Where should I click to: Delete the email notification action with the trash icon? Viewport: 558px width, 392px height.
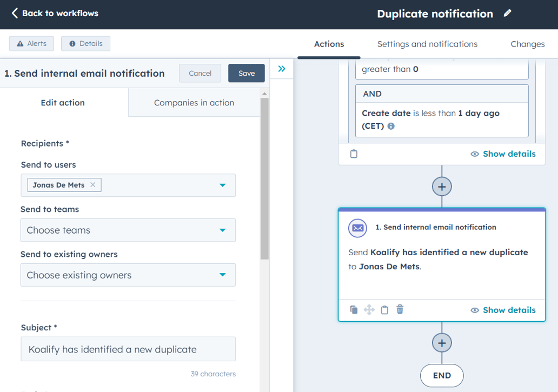click(400, 309)
